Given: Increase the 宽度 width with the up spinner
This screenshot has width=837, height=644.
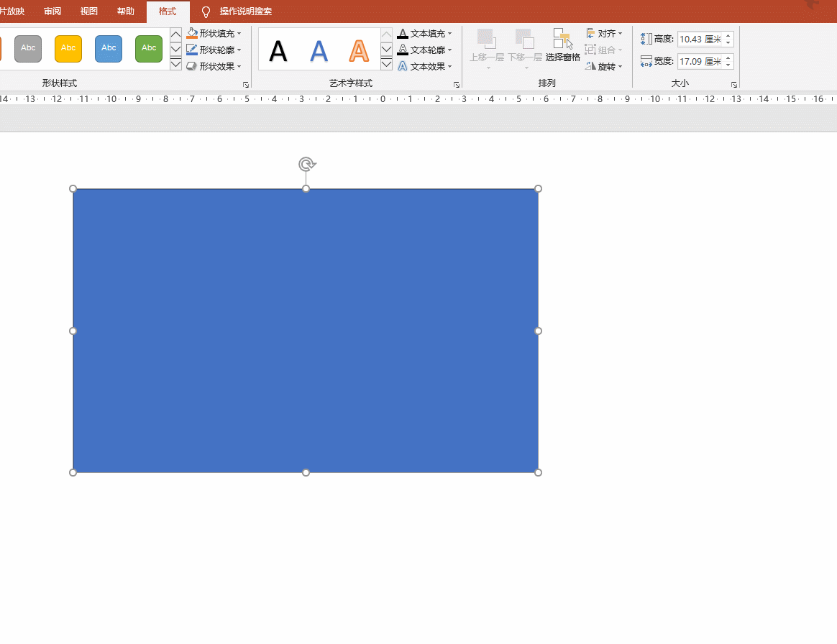Looking at the screenshot, I should tap(728, 57).
